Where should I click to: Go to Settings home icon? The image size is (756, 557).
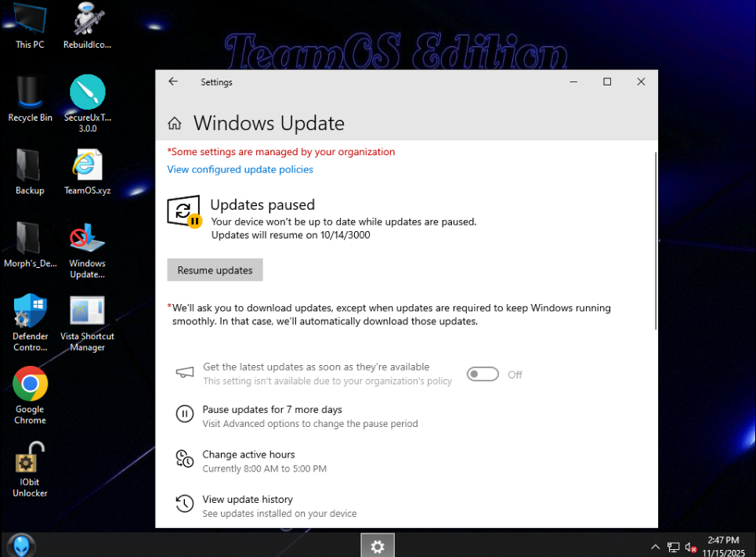coord(175,124)
